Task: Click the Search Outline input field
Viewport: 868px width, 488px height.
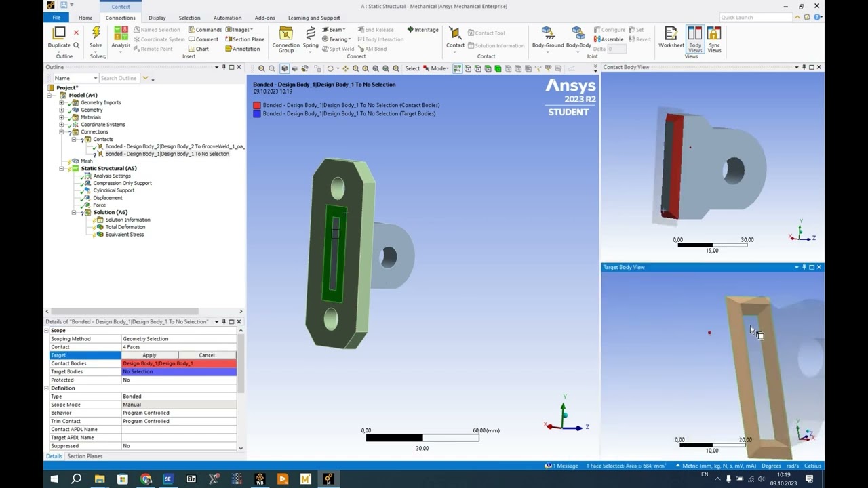Action: coord(120,78)
